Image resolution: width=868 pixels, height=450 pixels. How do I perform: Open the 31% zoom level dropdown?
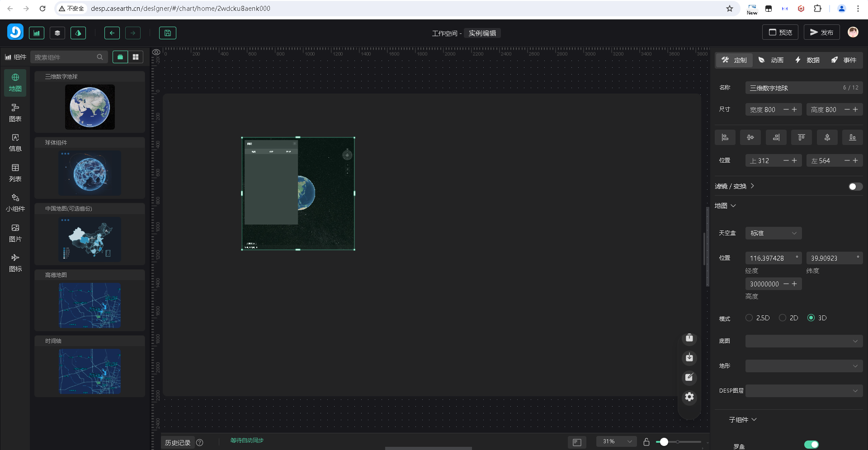(616, 441)
